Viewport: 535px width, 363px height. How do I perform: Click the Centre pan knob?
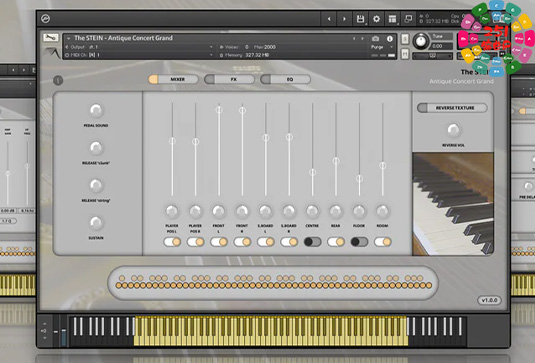click(x=312, y=211)
